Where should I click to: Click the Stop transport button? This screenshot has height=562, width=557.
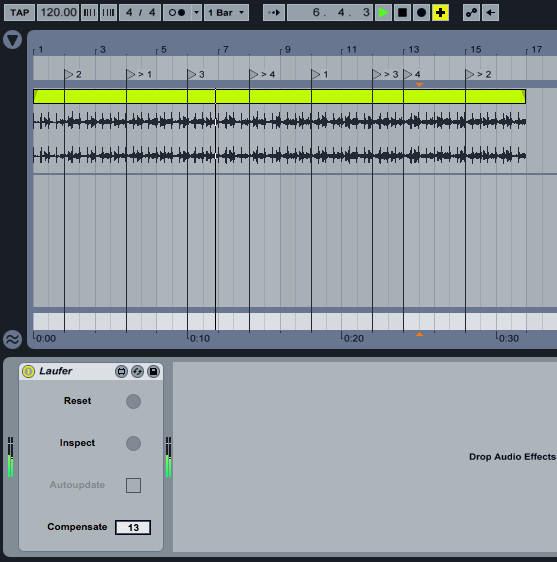pos(402,13)
